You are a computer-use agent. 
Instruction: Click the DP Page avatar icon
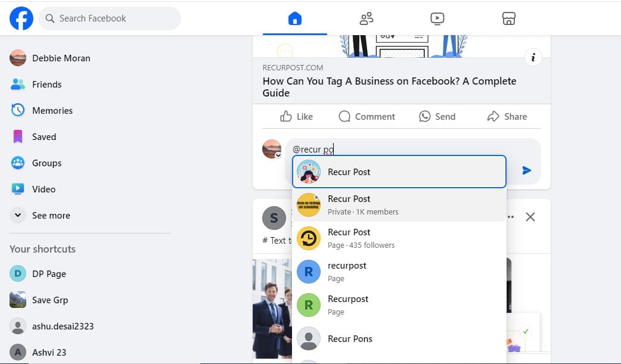[18, 273]
